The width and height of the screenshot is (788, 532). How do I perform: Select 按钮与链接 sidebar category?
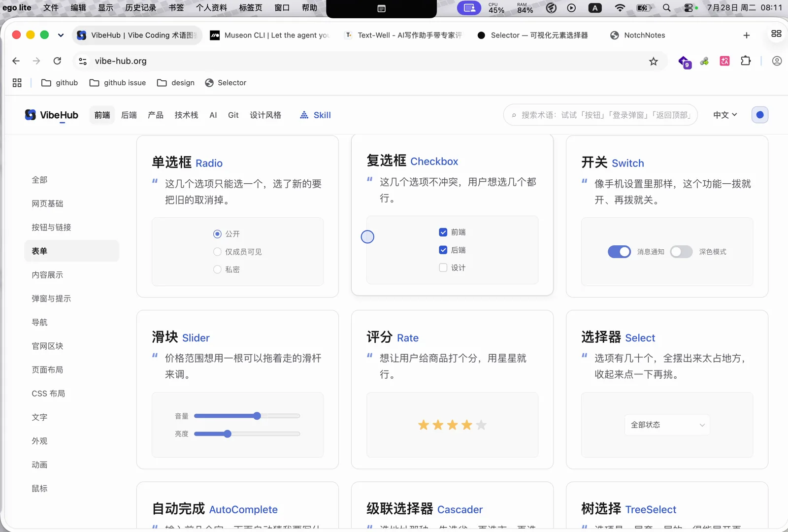click(x=72, y=227)
